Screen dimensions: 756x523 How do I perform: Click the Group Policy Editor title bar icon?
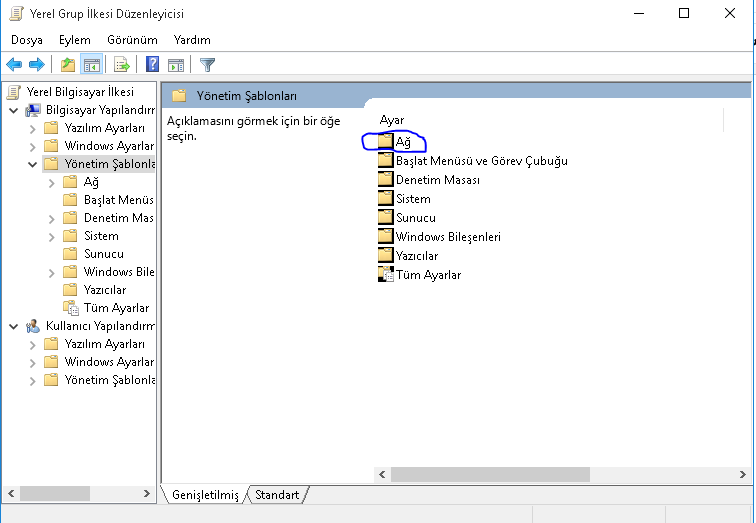pyautogui.click(x=16, y=13)
